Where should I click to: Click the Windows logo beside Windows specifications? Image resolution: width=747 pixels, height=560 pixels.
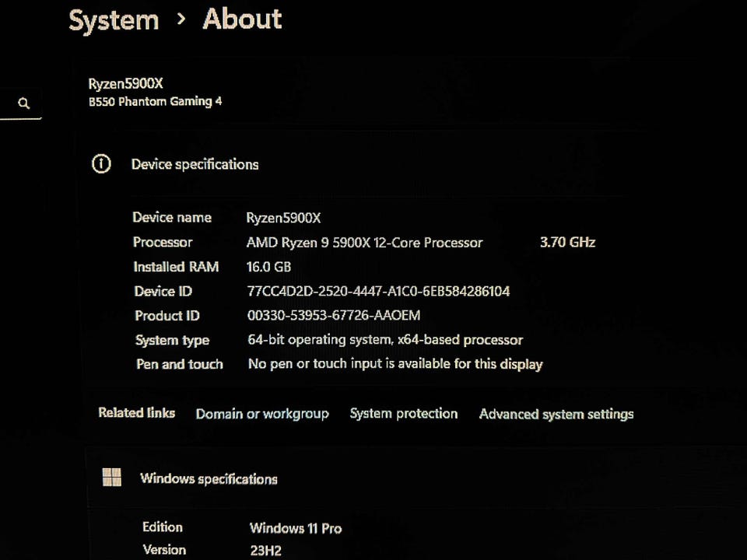112,477
